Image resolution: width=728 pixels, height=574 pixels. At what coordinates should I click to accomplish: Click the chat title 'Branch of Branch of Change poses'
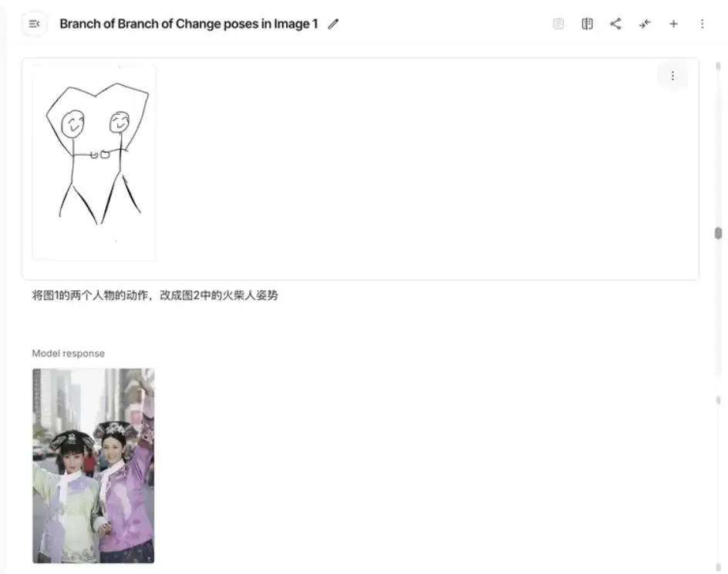click(x=188, y=24)
